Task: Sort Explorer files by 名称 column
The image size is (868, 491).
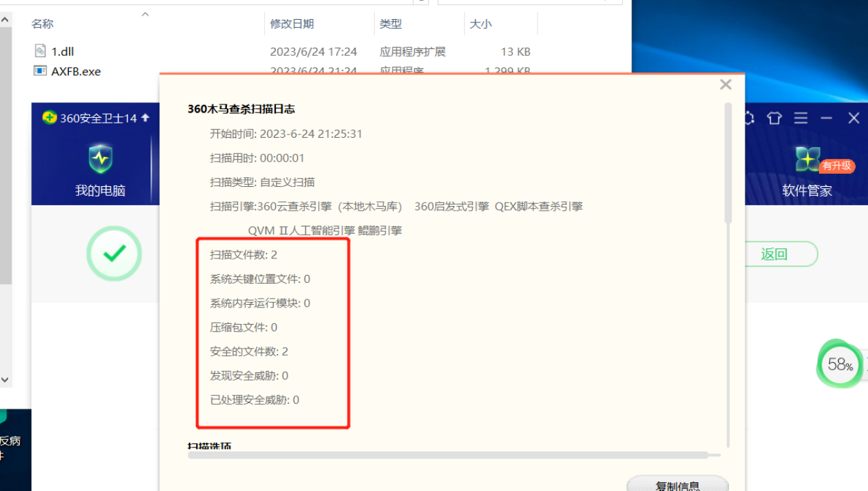Action: [x=42, y=24]
